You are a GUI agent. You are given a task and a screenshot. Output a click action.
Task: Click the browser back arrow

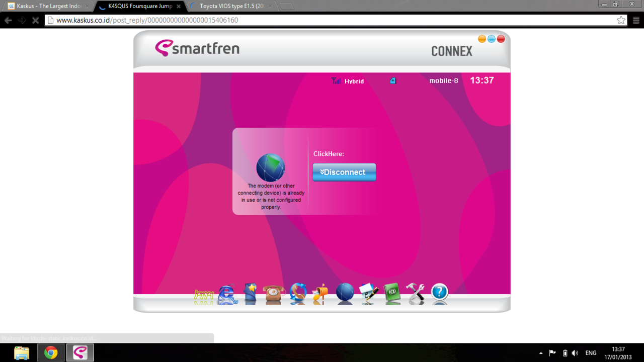point(8,21)
